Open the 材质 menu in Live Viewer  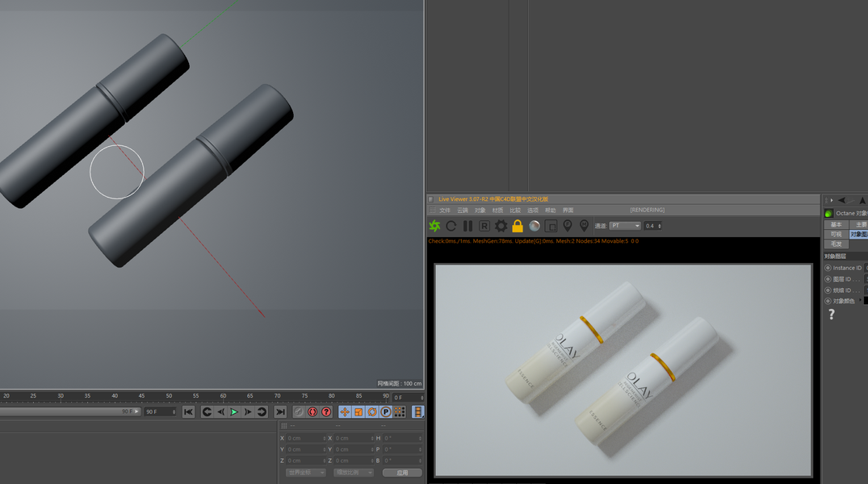click(x=497, y=211)
